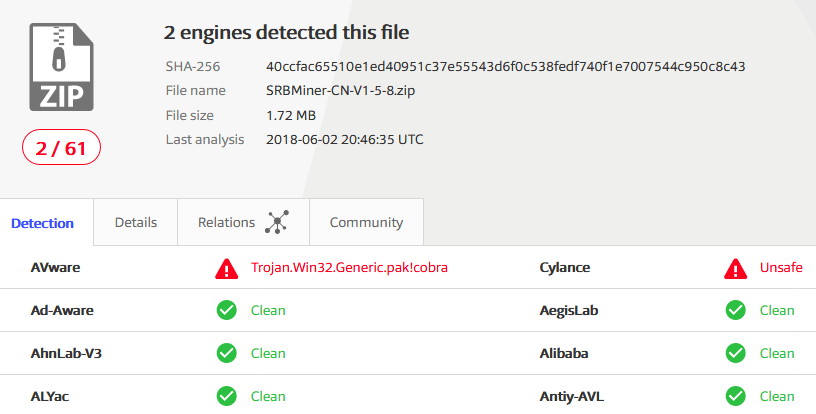Open the Relations graph icon

coord(277,222)
